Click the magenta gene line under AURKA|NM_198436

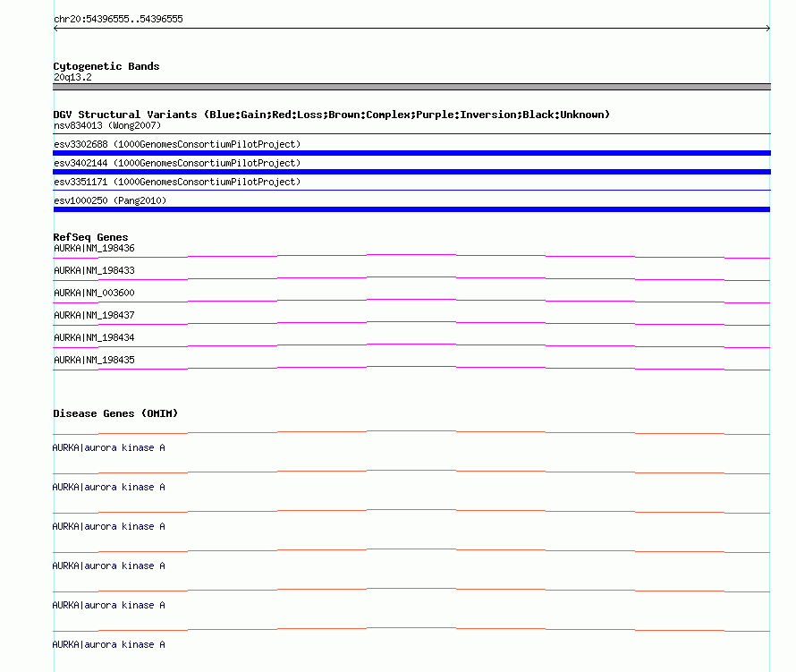coord(411,256)
